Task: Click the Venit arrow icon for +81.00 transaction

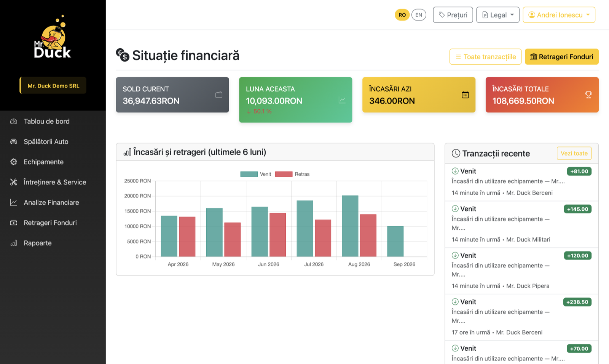Action: 455,171
